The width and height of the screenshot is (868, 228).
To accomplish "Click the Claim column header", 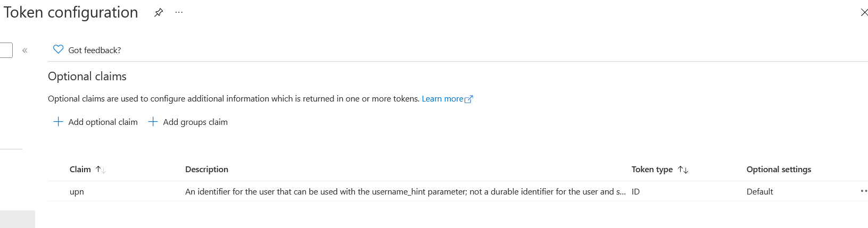I will click(80, 170).
